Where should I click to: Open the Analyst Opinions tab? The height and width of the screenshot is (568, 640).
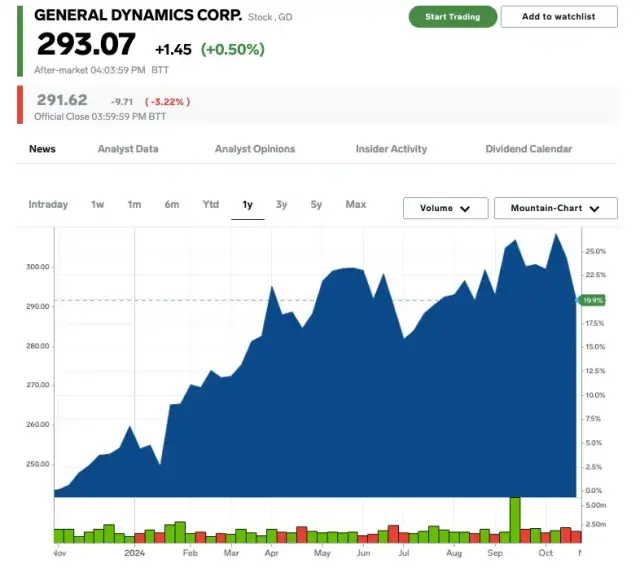255,149
